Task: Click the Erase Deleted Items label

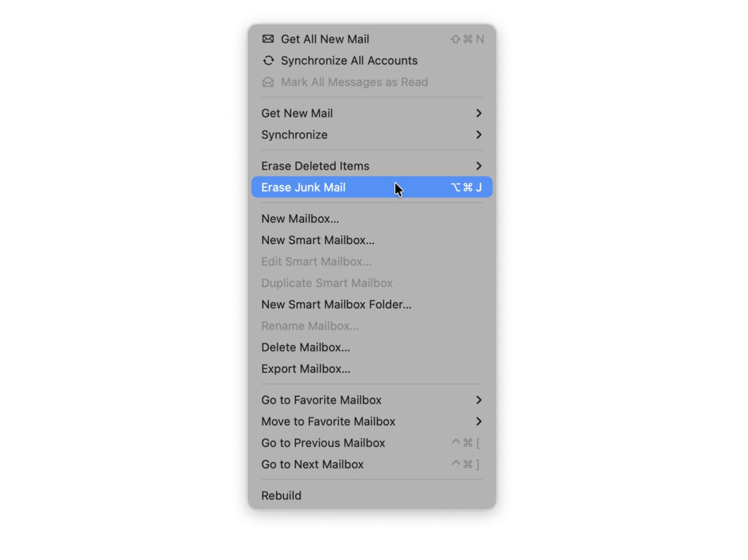Action: tap(315, 166)
